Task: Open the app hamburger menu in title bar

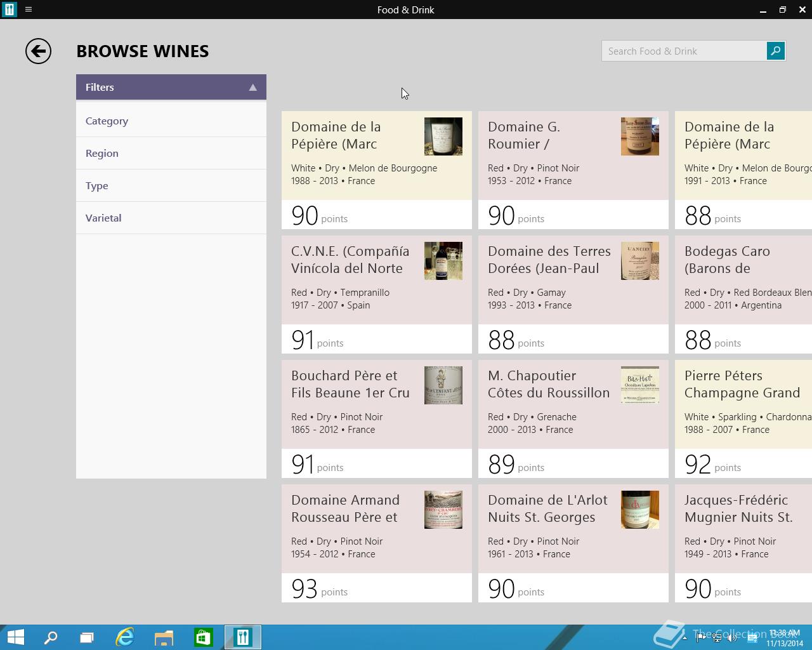Action: point(28,10)
